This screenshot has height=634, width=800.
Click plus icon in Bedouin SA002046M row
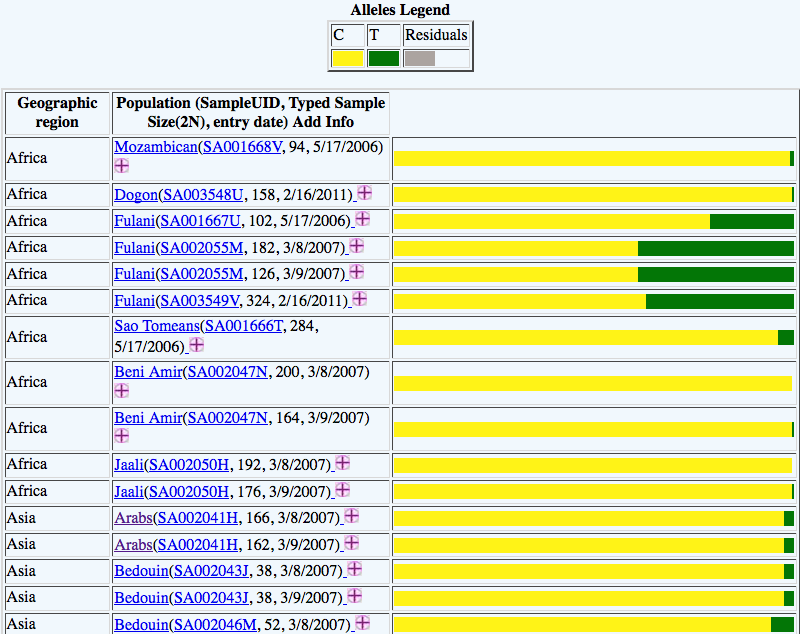(362, 622)
